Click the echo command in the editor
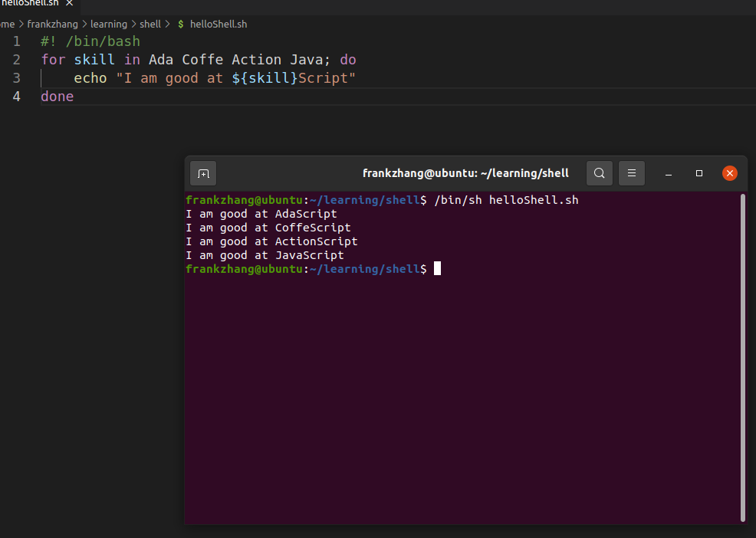Image resolution: width=756 pixels, height=538 pixels. (90, 78)
